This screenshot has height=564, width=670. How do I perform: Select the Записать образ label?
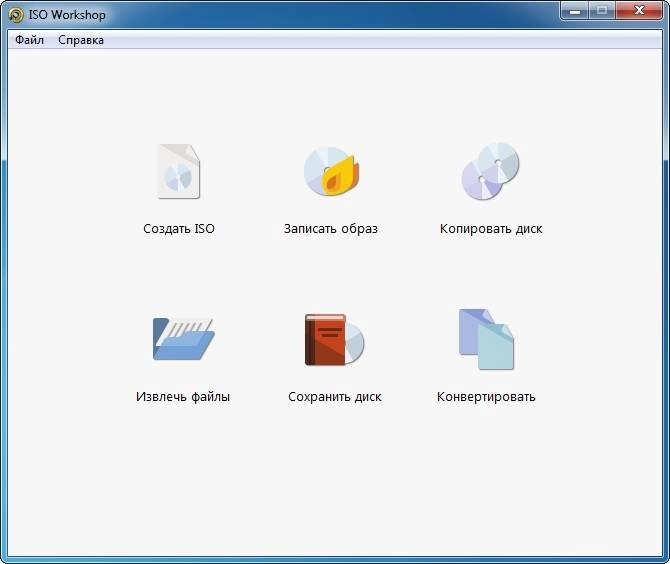(331, 229)
